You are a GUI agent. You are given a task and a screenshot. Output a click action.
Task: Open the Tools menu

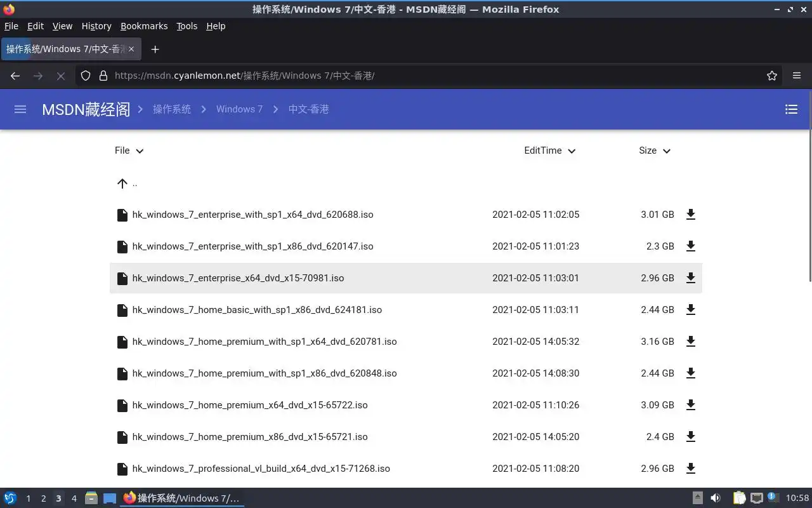(x=187, y=26)
